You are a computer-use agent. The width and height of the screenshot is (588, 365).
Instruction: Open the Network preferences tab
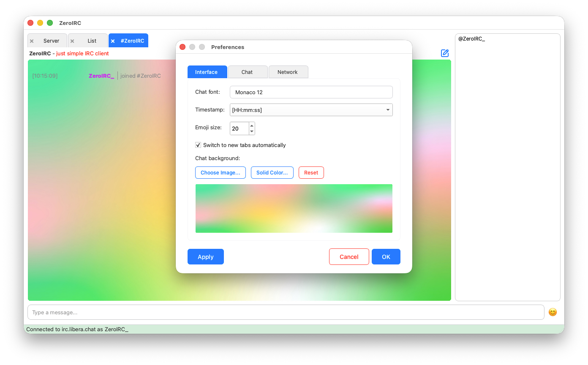pos(288,72)
